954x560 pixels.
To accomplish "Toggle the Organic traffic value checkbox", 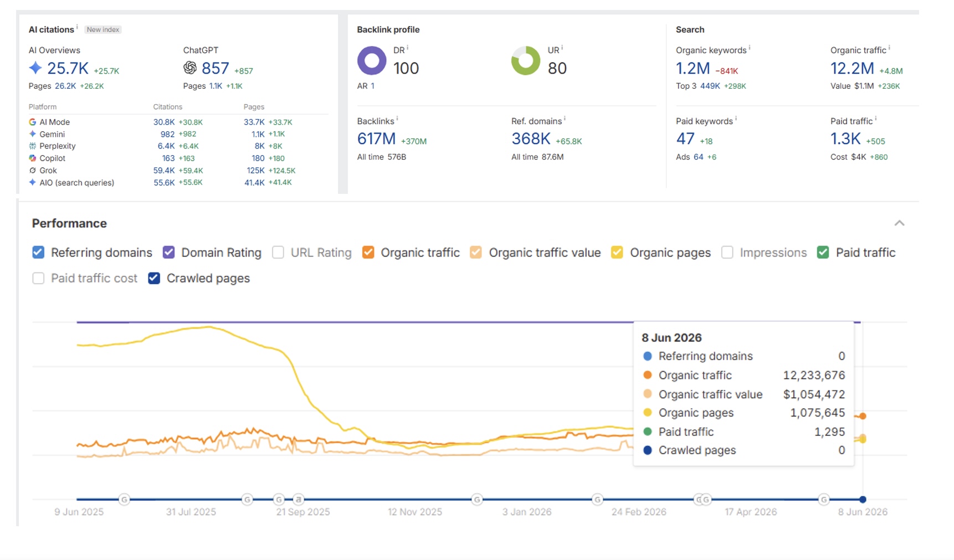I will 476,253.
